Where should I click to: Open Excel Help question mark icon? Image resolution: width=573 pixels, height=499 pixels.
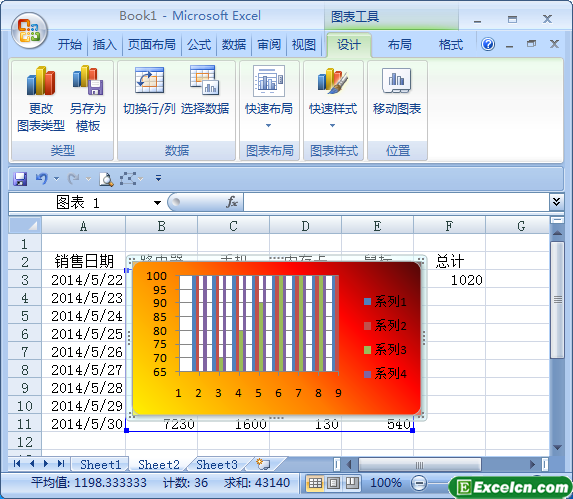click(x=488, y=45)
